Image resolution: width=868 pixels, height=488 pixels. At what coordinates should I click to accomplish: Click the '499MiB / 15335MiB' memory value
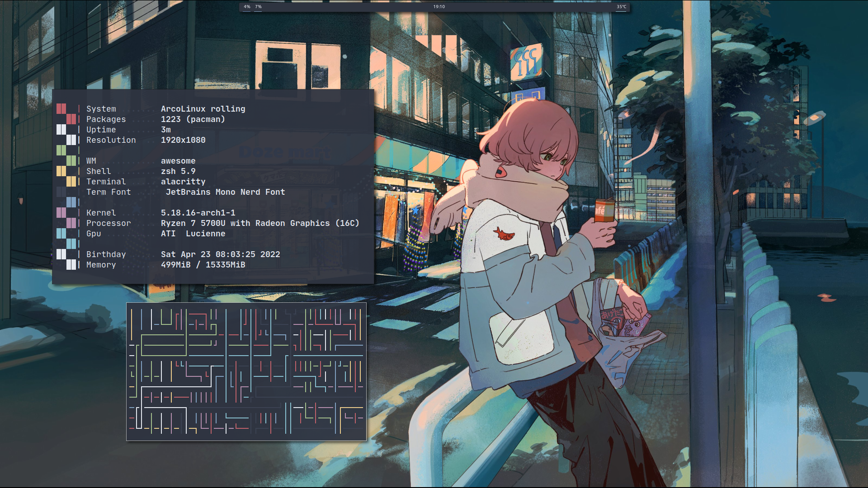(x=203, y=265)
